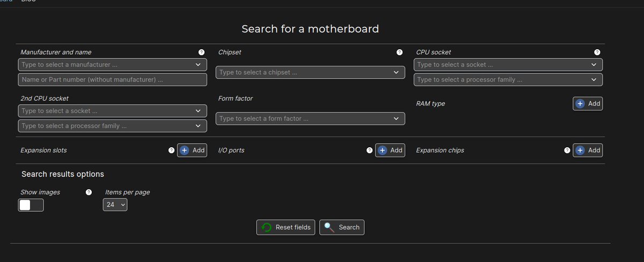
Task: Toggle the Show images switch
Action: 31,205
